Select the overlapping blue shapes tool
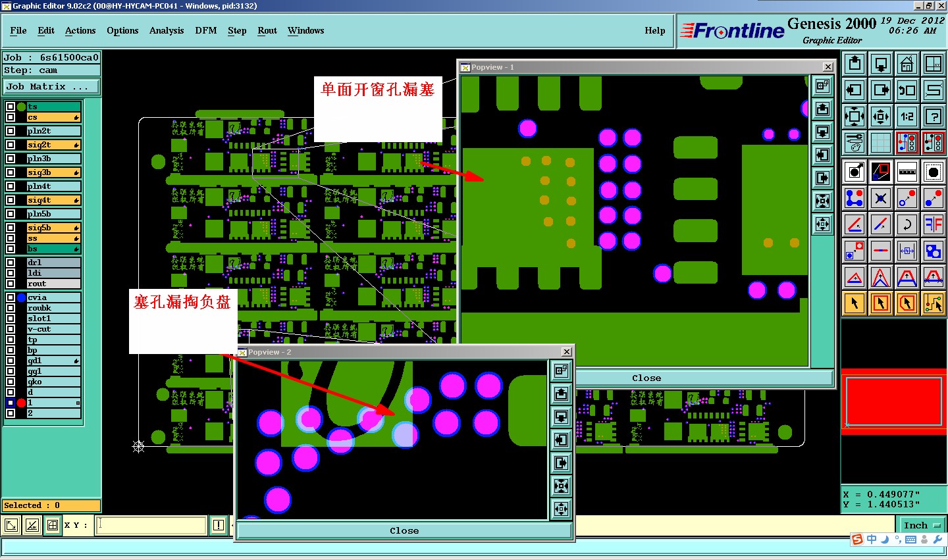The height and width of the screenshot is (560, 948). click(934, 250)
